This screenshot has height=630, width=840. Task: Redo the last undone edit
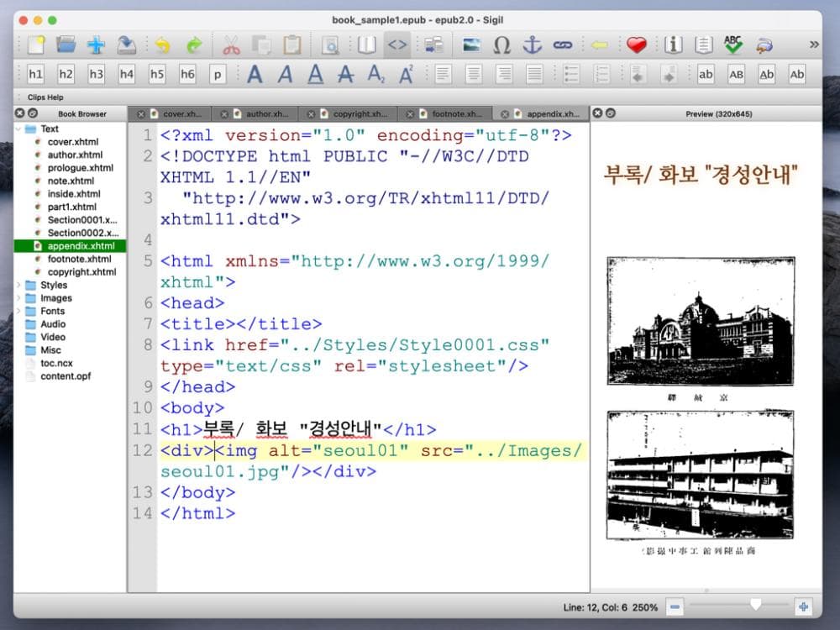[194, 45]
